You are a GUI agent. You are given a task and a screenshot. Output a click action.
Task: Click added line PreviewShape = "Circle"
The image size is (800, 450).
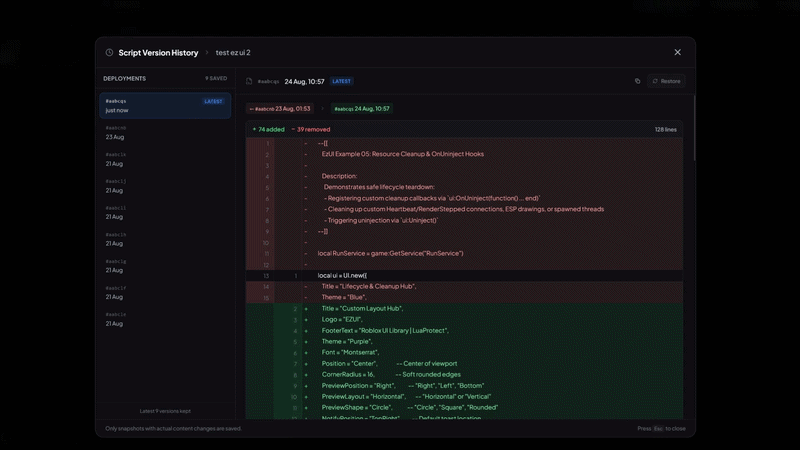[464, 408]
